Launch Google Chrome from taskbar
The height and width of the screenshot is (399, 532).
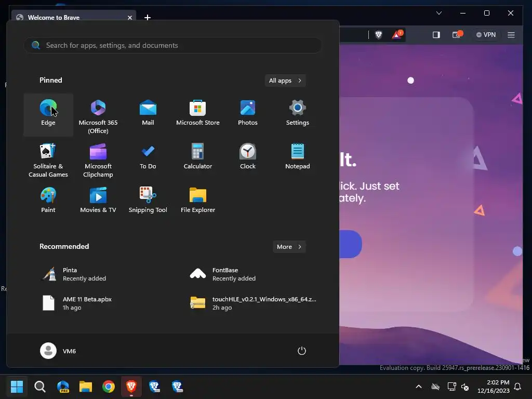pos(109,386)
